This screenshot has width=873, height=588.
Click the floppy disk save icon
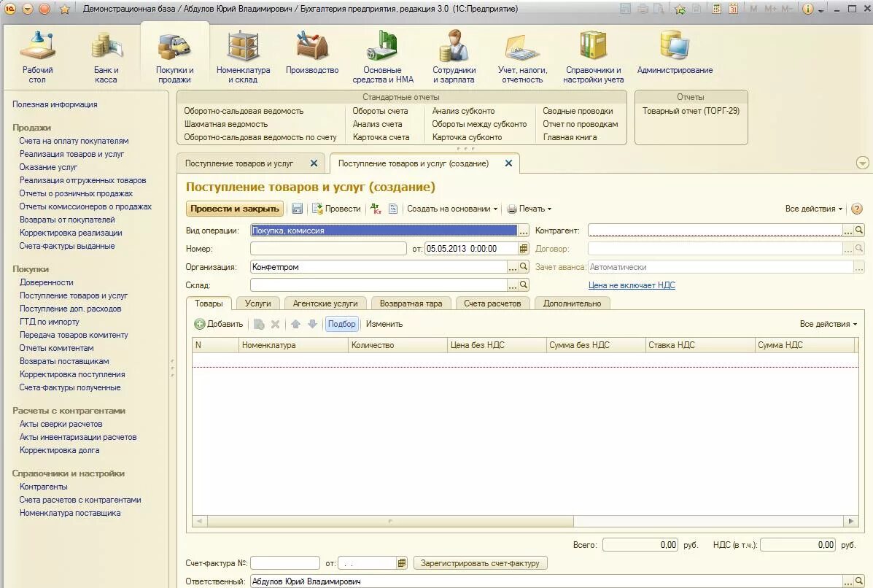pyautogui.click(x=297, y=209)
